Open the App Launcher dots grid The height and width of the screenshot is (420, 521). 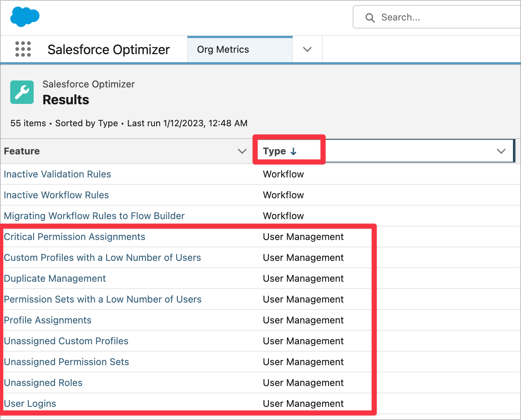pyautogui.click(x=23, y=49)
